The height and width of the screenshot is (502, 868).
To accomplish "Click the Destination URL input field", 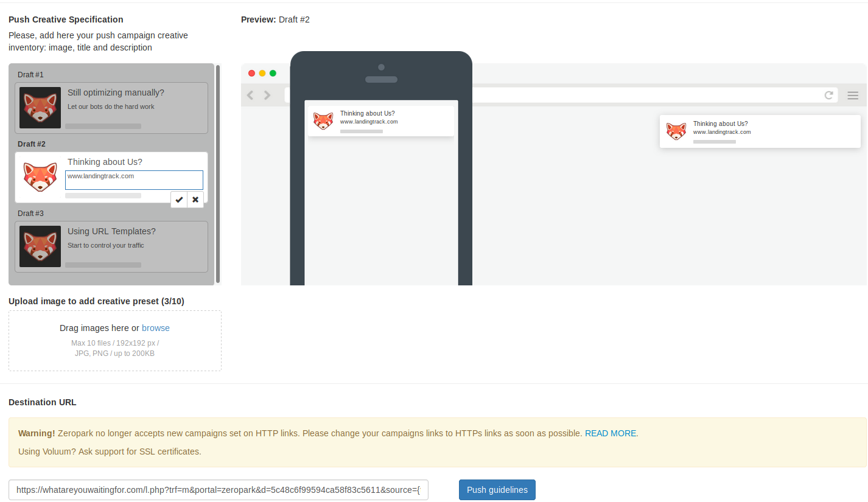I will [219, 490].
